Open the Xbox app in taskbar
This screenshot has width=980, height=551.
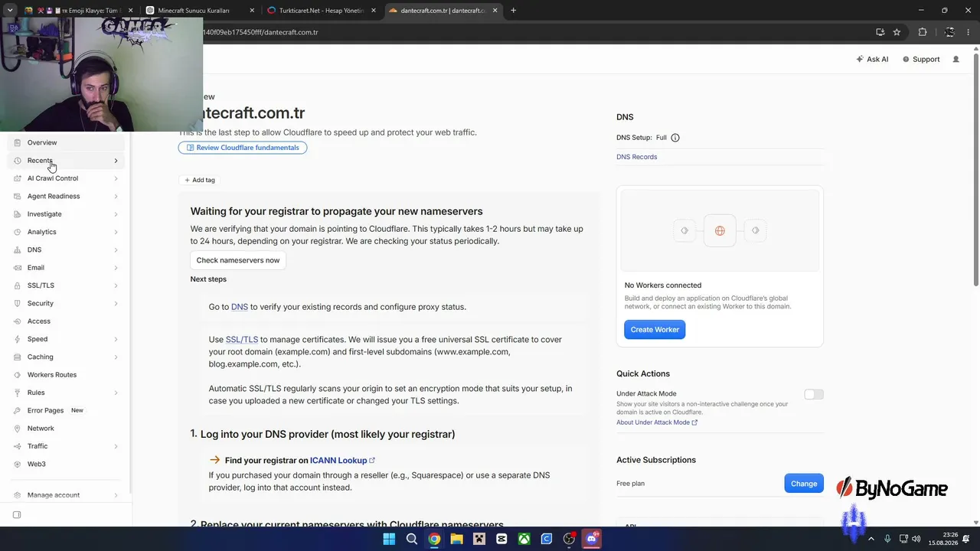[524, 539]
